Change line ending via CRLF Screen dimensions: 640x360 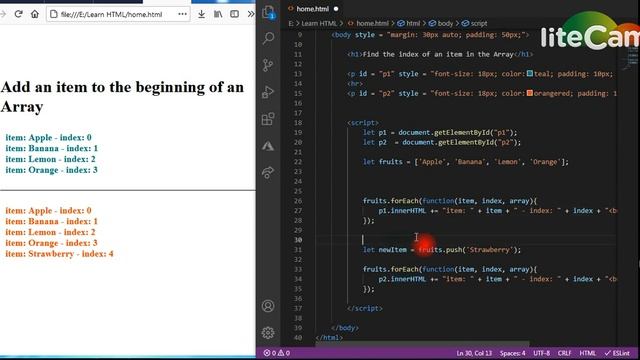564,353
